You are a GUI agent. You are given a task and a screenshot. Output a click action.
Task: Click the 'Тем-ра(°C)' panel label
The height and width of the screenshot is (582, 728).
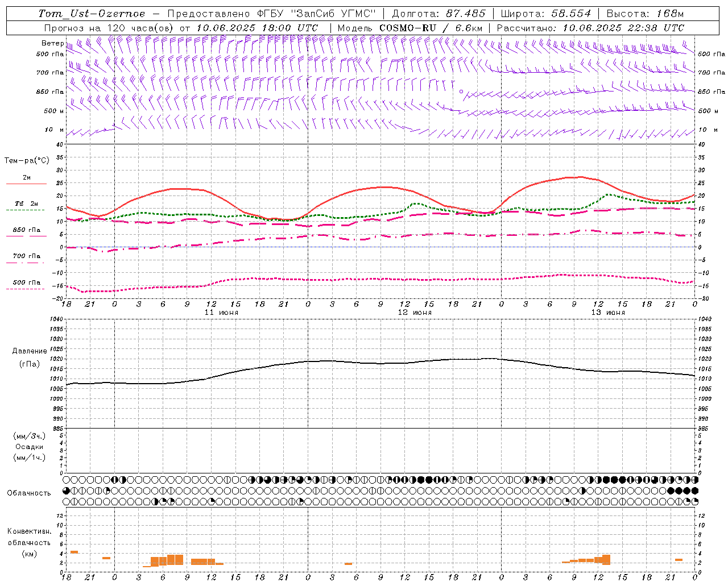click(27, 161)
